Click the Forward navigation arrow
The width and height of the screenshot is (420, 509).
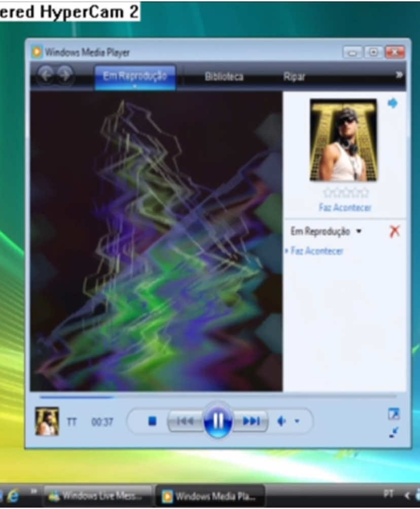pos(65,75)
